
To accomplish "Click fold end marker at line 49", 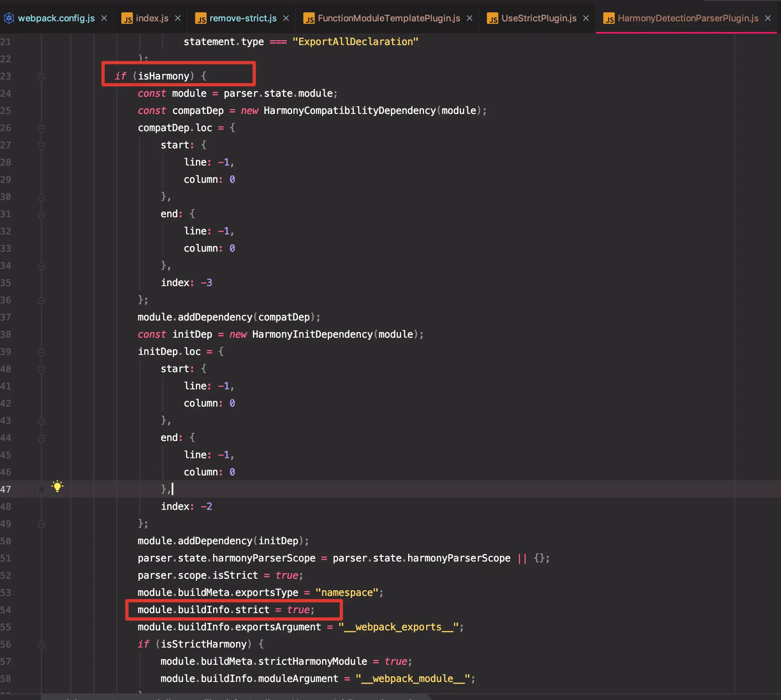I will [41, 524].
